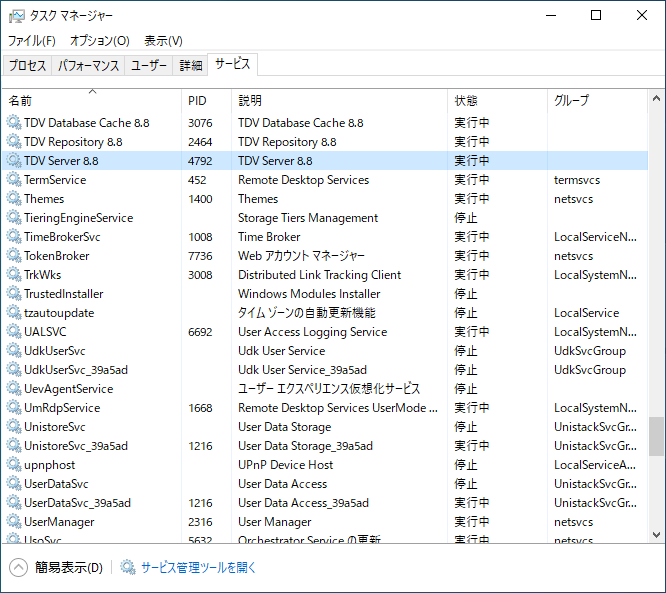Viewport: 666px width, 593px height.
Task: Click the scrollbar up arrow in services list
Action: coord(656,99)
